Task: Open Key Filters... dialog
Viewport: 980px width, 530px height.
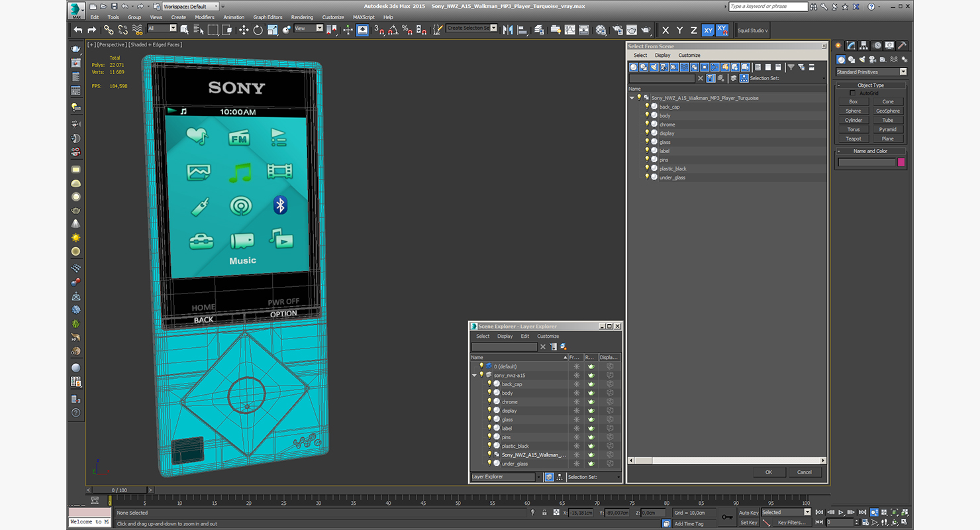Action: pos(792,523)
